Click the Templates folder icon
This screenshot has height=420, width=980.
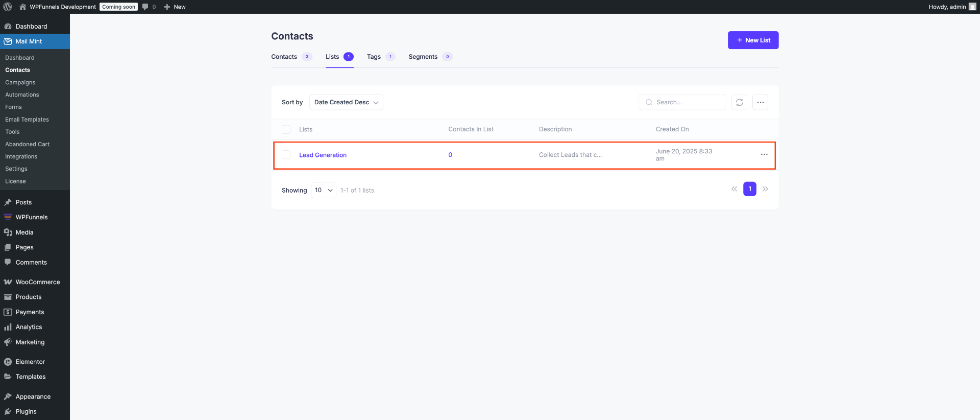[x=8, y=377]
